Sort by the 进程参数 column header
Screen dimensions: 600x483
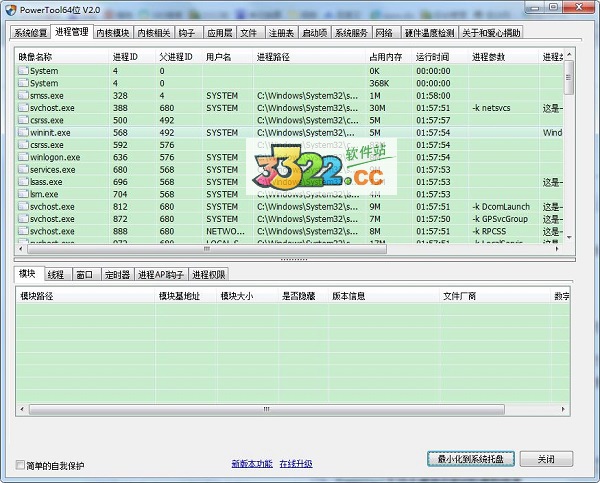point(503,57)
